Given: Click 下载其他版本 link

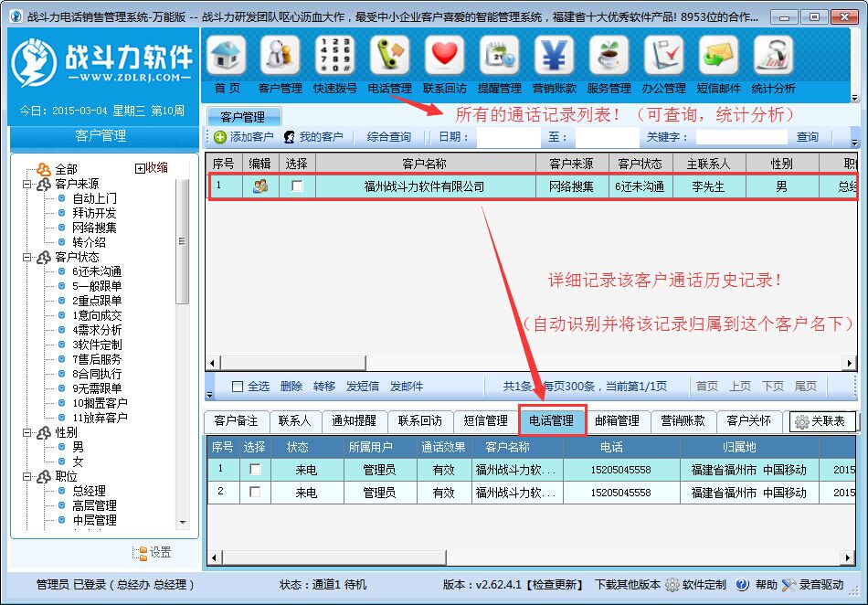Looking at the screenshot, I should pos(628,585).
